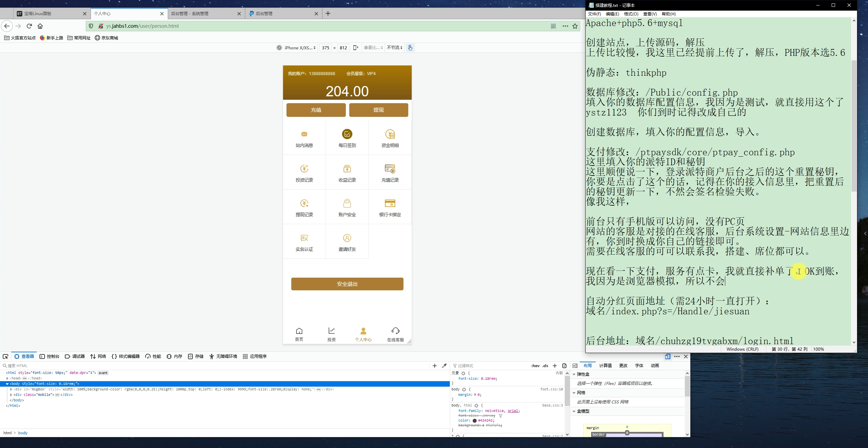Select the 在线客服 (Online Service) tab

[395, 333]
